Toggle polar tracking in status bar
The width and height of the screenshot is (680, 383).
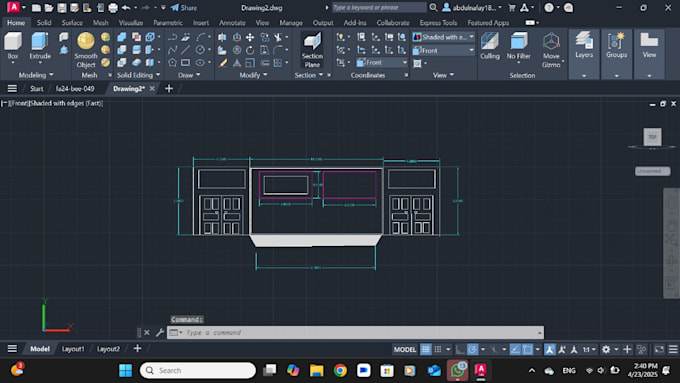(x=472, y=349)
